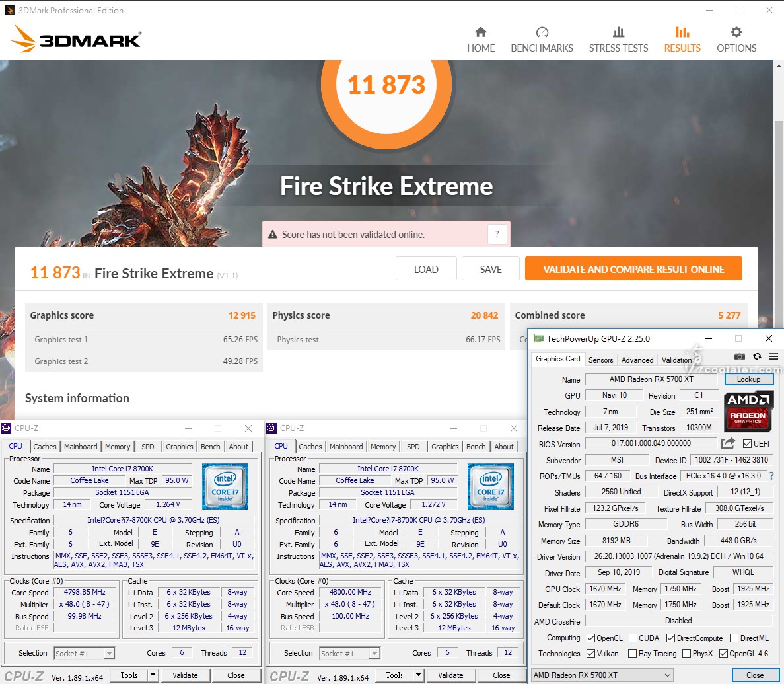Click the 3DMark app icon in title bar
The height and width of the screenshot is (684, 784).
[x=9, y=10]
